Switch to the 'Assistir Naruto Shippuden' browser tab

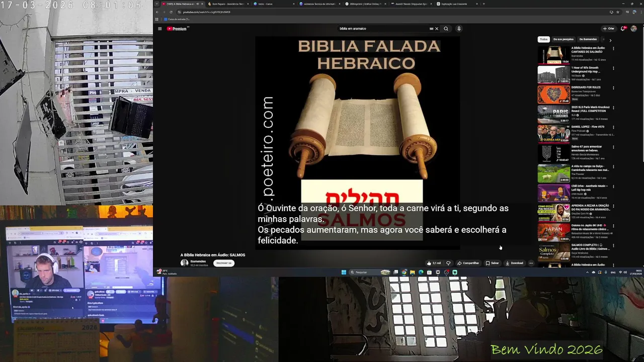click(x=413, y=4)
